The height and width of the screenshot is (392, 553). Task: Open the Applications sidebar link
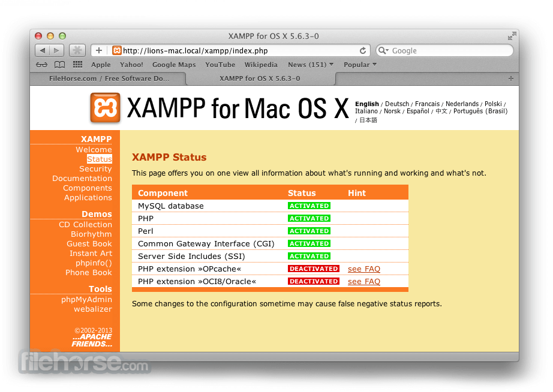coord(88,197)
